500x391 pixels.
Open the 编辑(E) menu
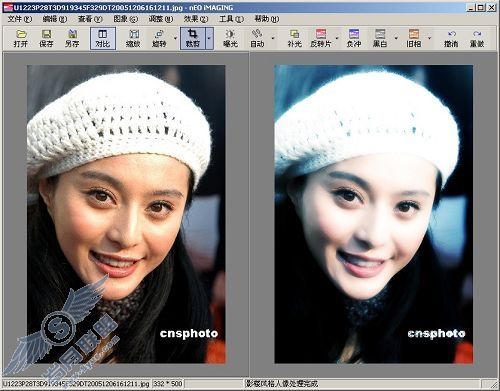pyautogui.click(x=55, y=19)
